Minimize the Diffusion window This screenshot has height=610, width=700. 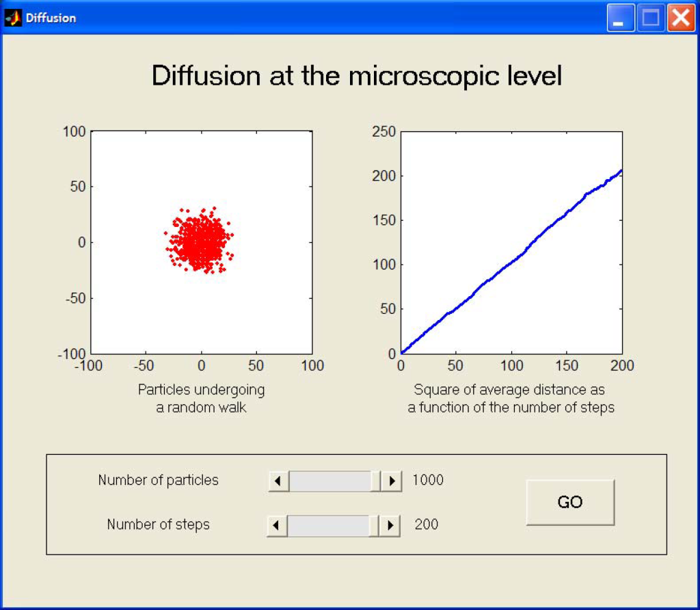click(619, 18)
